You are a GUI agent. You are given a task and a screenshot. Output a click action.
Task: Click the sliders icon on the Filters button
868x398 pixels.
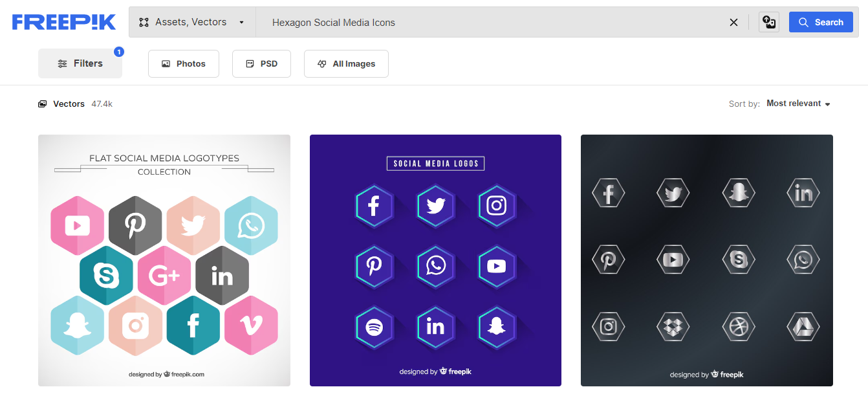(x=62, y=63)
